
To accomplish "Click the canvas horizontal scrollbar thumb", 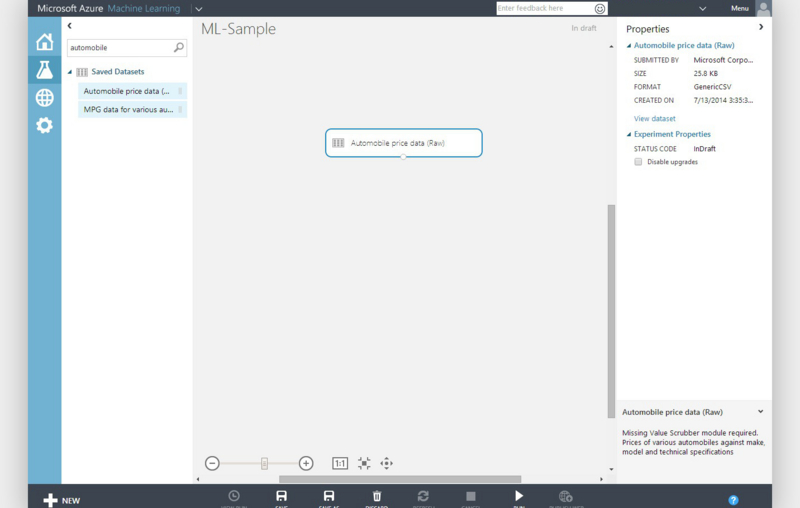I will 400,479.
